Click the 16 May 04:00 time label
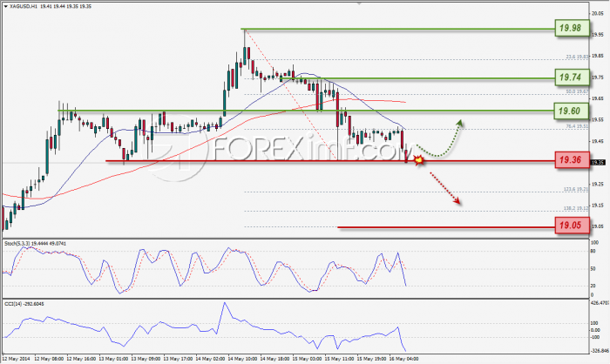610x364 pixels. (403, 359)
